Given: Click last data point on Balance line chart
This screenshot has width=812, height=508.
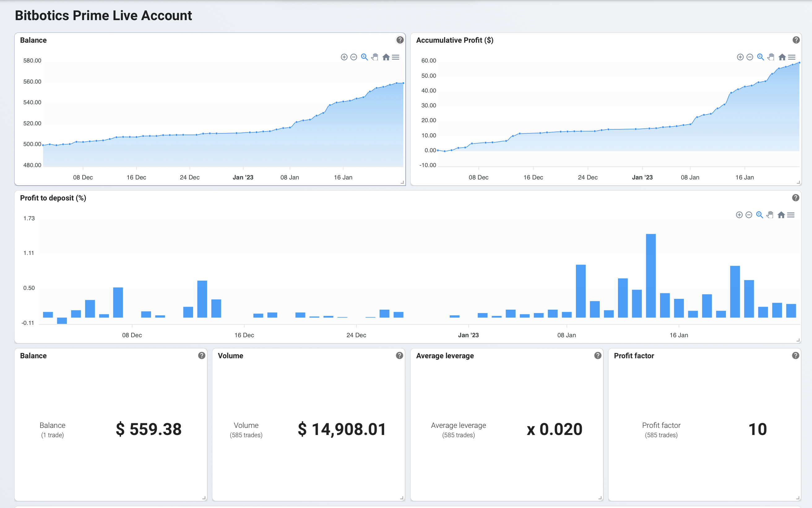Looking at the screenshot, I should tap(403, 83).
